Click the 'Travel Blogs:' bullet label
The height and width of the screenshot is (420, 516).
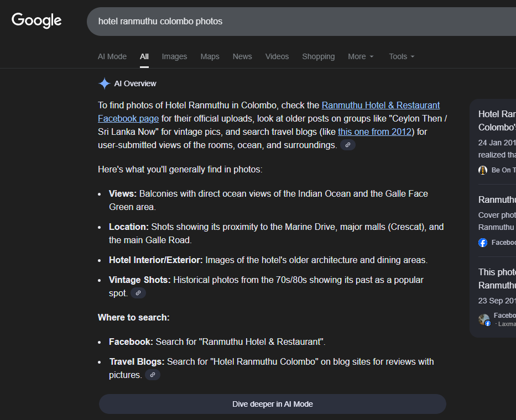click(x=137, y=362)
